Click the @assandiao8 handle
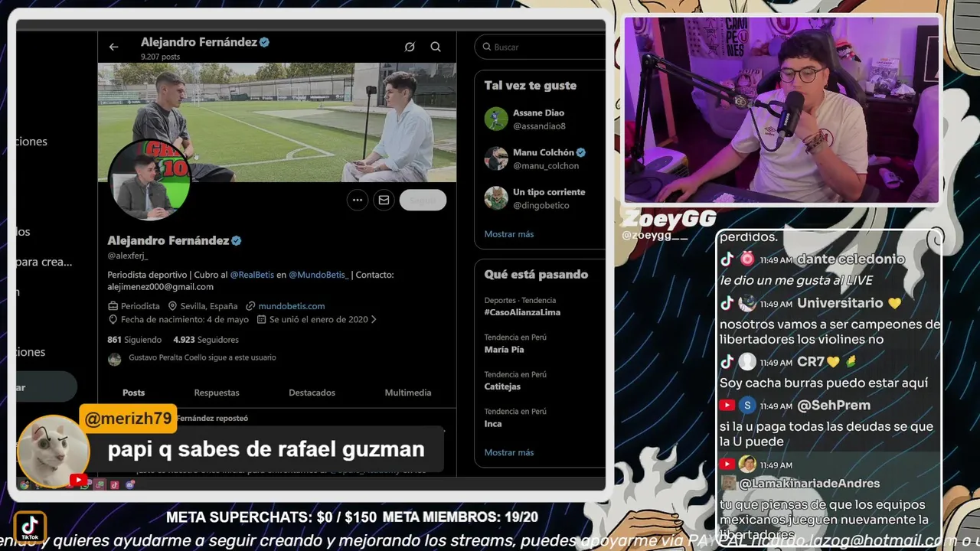Viewport: 980px width, 551px height. (539, 126)
